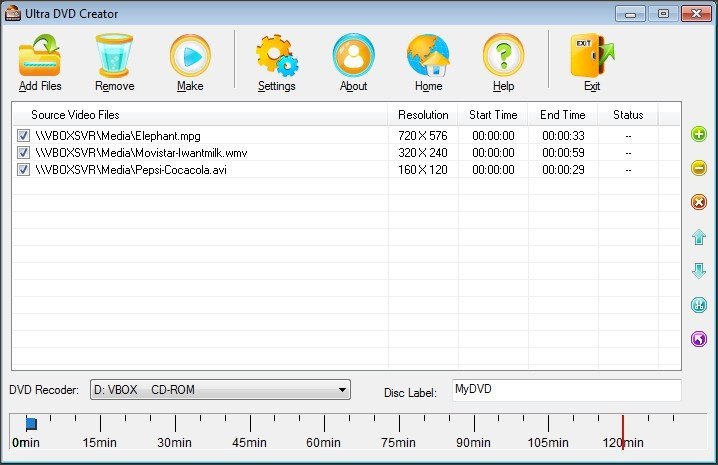Click End Time 00:00:33 cell

563,136
